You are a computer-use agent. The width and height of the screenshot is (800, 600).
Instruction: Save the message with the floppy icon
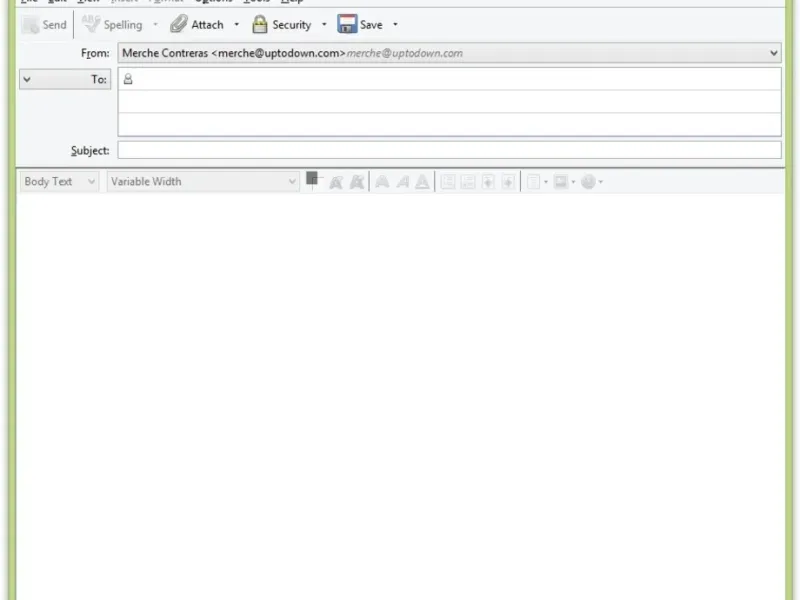[x=360, y=24]
